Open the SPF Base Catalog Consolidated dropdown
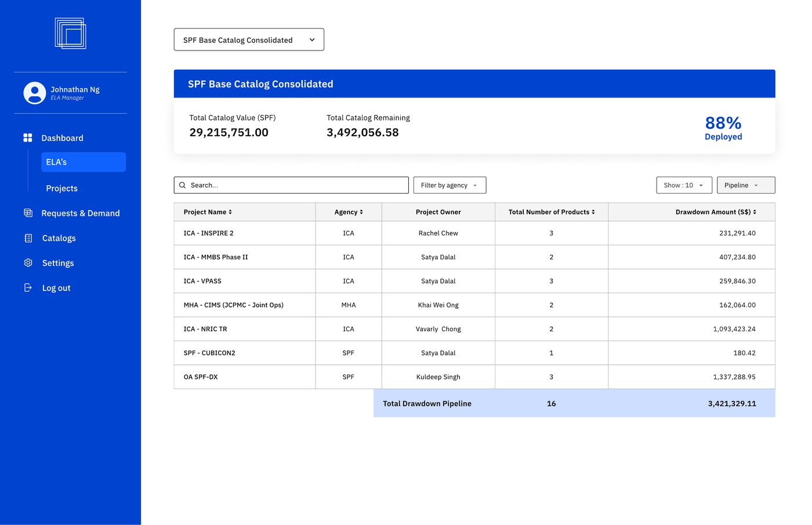This screenshot has height=525, width=812. tap(249, 39)
